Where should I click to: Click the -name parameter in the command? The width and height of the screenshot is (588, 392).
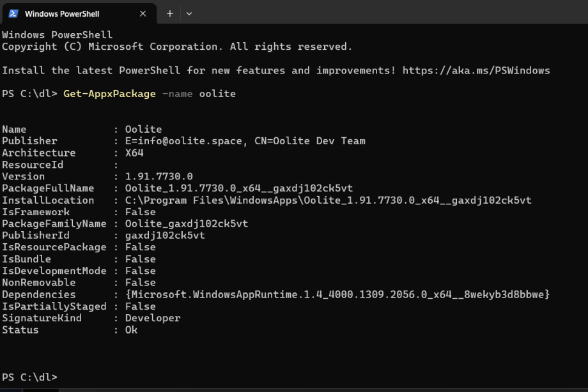click(177, 94)
